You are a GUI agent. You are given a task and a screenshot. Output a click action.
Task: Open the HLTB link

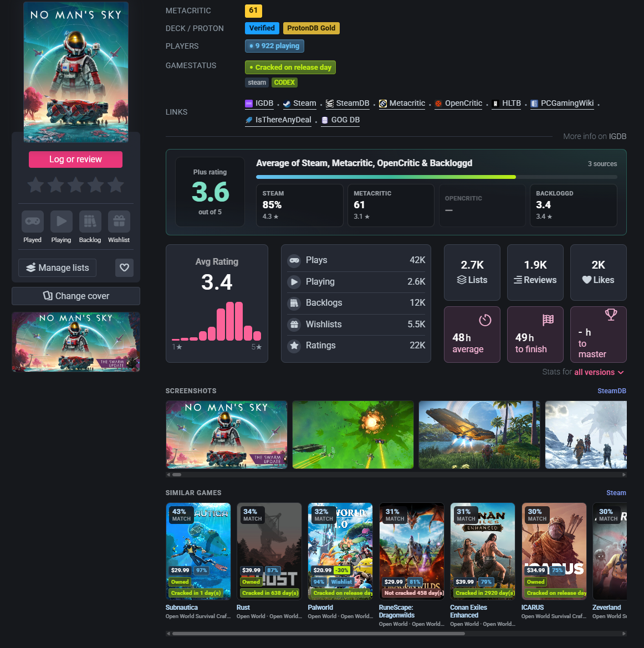(x=506, y=104)
